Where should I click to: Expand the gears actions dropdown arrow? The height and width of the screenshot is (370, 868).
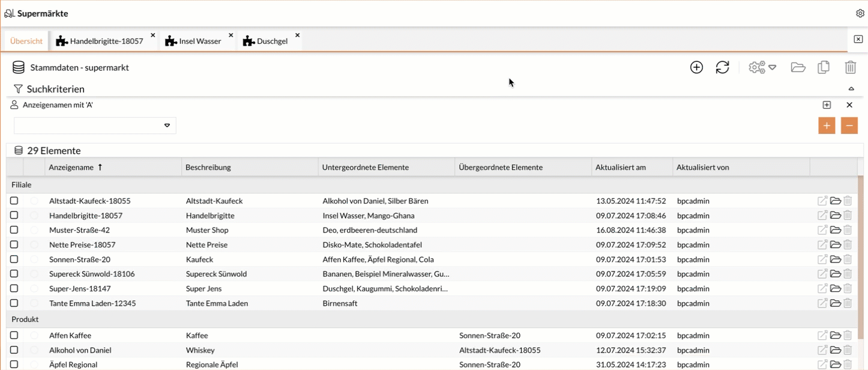coord(773,67)
